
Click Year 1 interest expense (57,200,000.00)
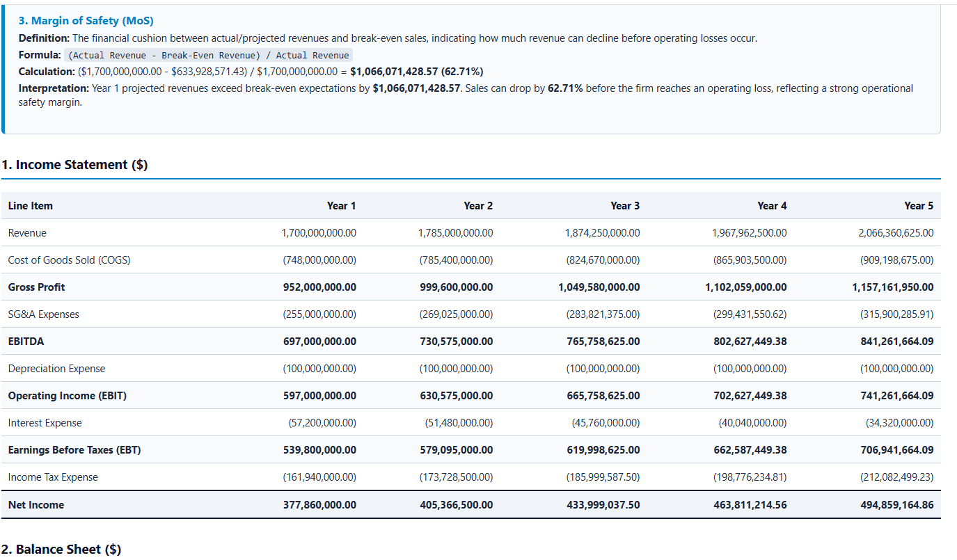[322, 423]
